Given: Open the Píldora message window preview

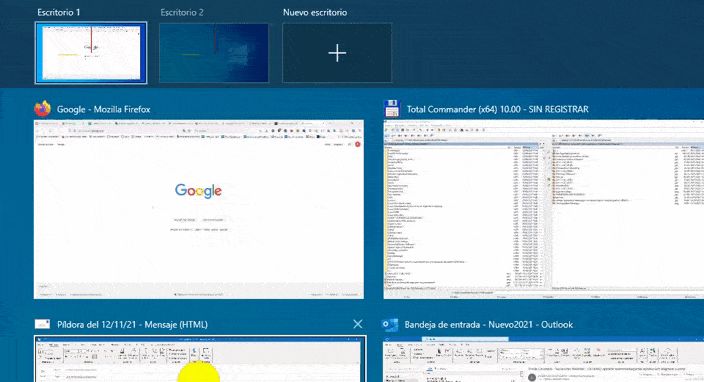Looking at the screenshot, I should (200, 359).
